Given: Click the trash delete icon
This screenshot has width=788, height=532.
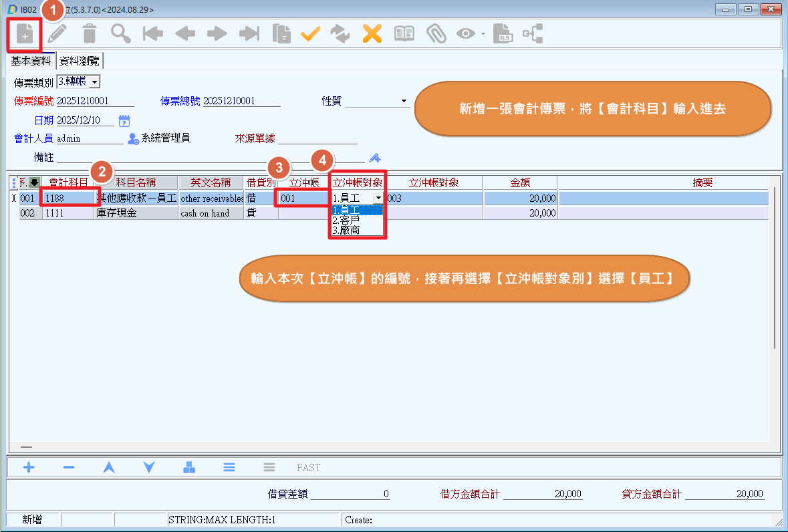Looking at the screenshot, I should pyautogui.click(x=89, y=34).
